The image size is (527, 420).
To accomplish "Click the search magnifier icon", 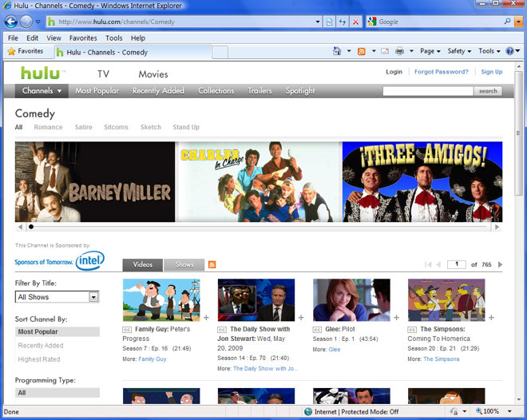I will pyautogui.click(x=508, y=22).
